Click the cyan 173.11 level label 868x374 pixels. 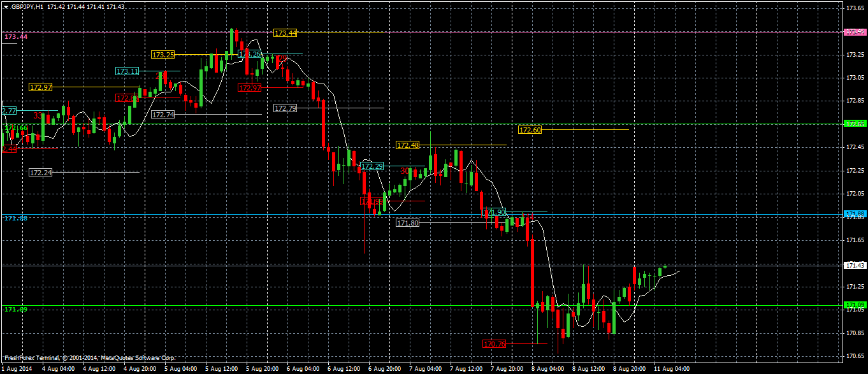(127, 71)
